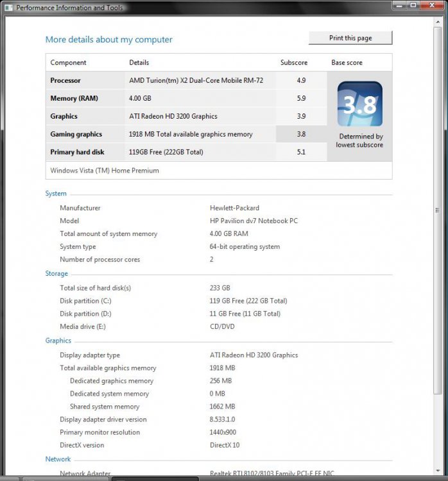
Task: Click the Storage section heading
Action: click(56, 274)
